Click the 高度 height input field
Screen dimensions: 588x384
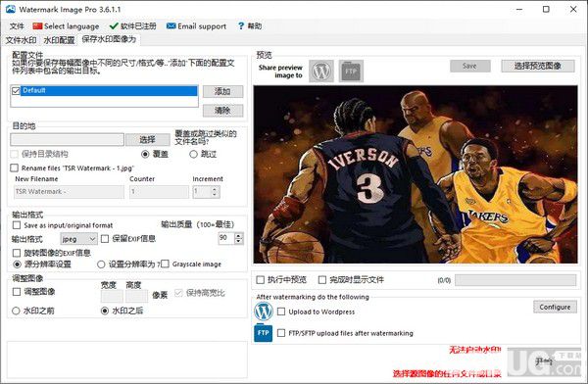pos(136,296)
